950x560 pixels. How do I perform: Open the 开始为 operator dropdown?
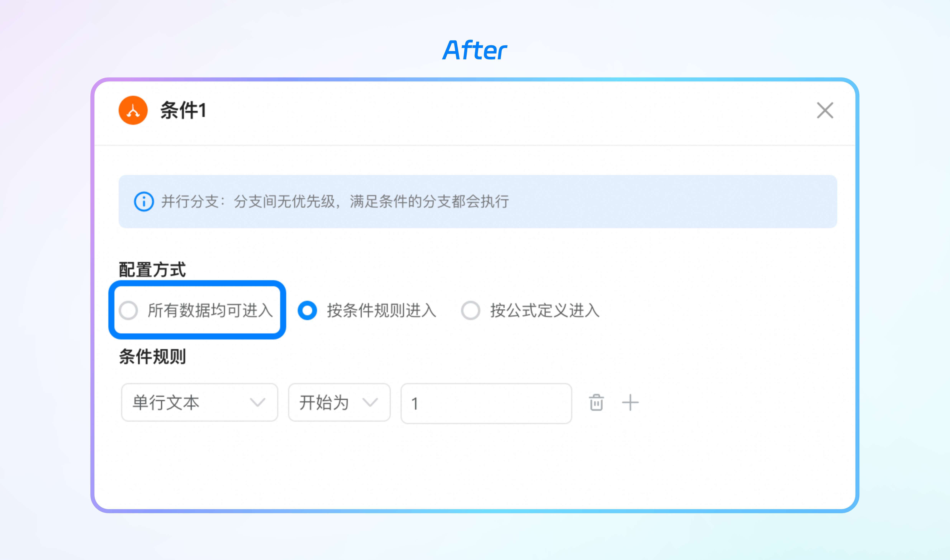339,403
